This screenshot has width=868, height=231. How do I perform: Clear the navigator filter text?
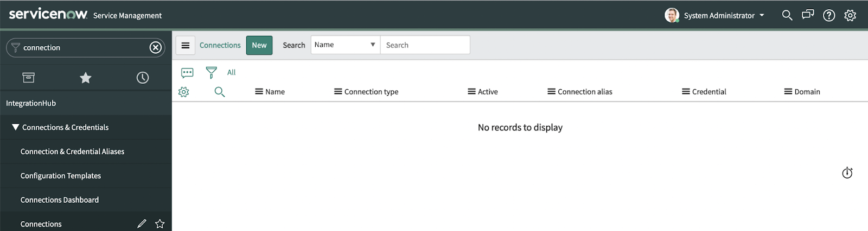coord(156,48)
